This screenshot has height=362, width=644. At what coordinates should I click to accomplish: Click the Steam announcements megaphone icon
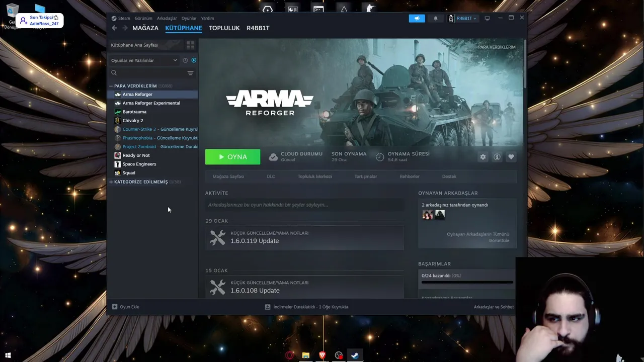tap(417, 18)
